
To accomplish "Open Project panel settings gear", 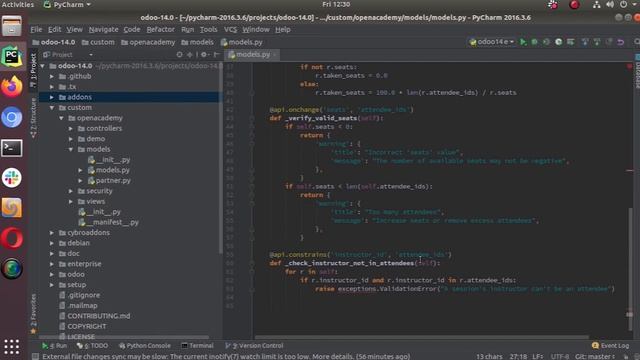I will pos(204,55).
